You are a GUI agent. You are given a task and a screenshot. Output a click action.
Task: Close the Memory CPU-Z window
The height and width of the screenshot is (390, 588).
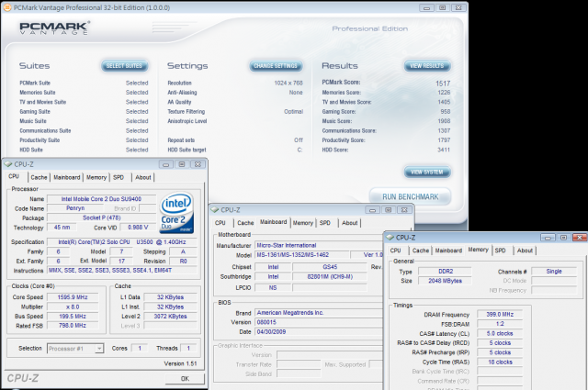point(580,238)
